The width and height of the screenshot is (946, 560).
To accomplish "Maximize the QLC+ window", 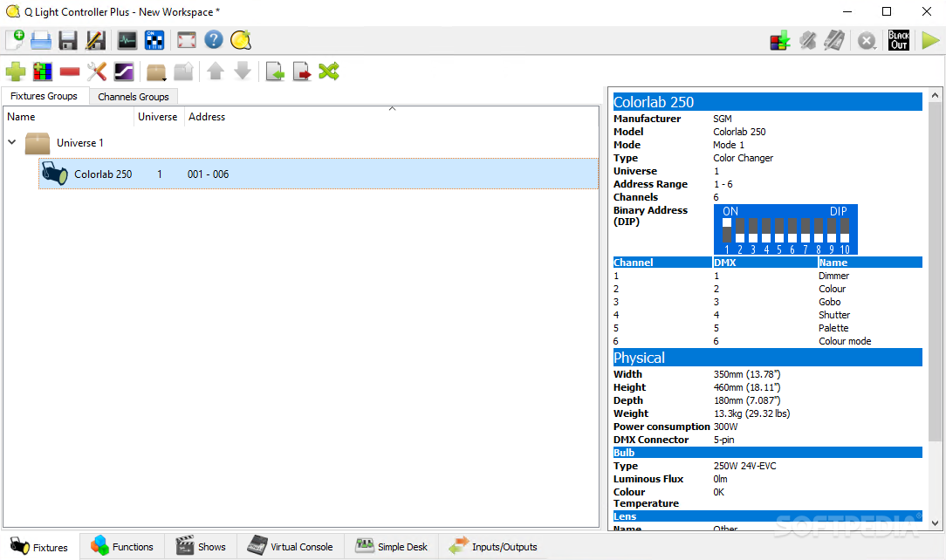I will pyautogui.click(x=887, y=11).
